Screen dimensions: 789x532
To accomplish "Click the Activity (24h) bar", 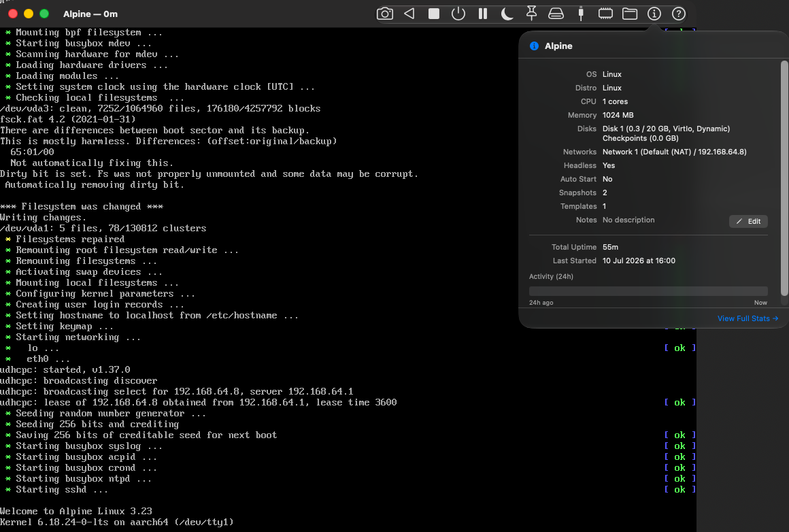I will (648, 291).
